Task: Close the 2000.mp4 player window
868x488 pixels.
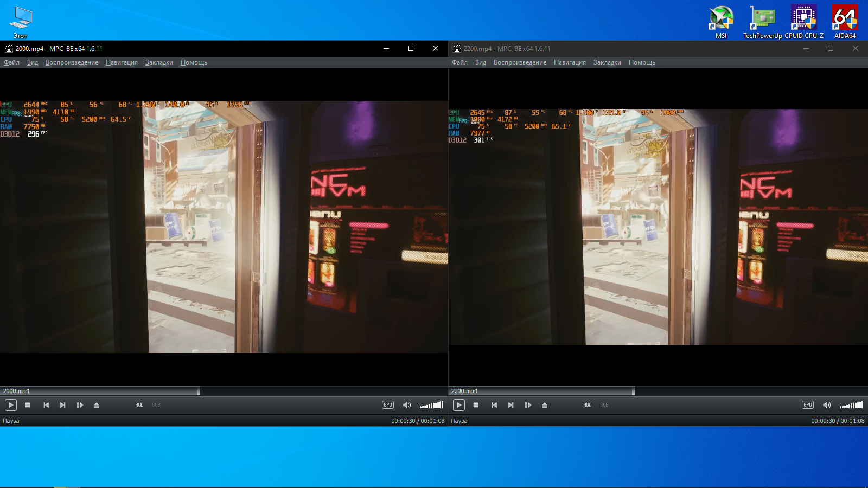Action: tap(436, 48)
